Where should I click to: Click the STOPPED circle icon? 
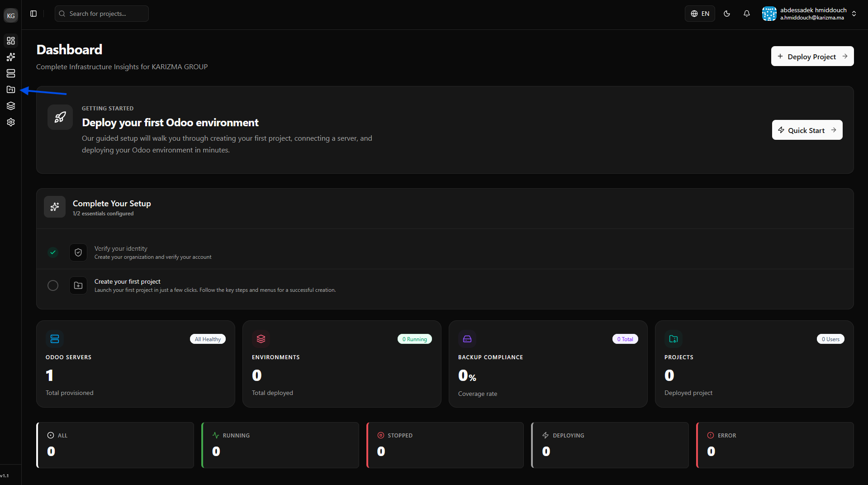pyautogui.click(x=381, y=435)
